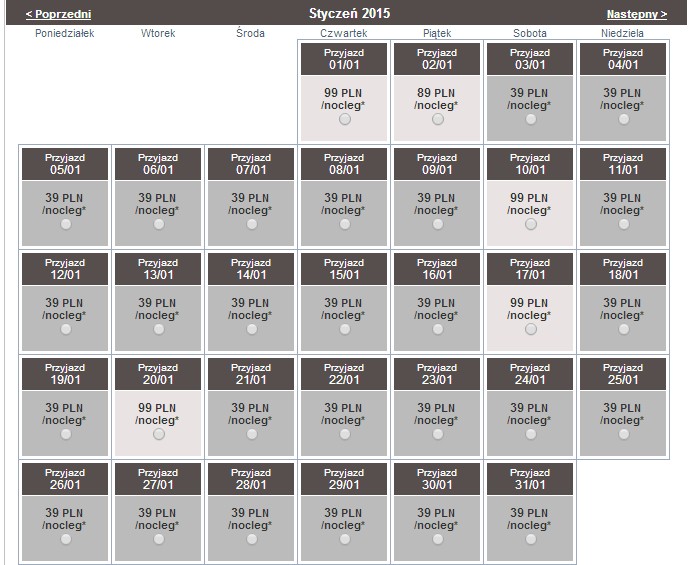Image resolution: width=695 pixels, height=565 pixels.
Task: Pick the 06/01 arrival radio button
Action: tap(159, 224)
